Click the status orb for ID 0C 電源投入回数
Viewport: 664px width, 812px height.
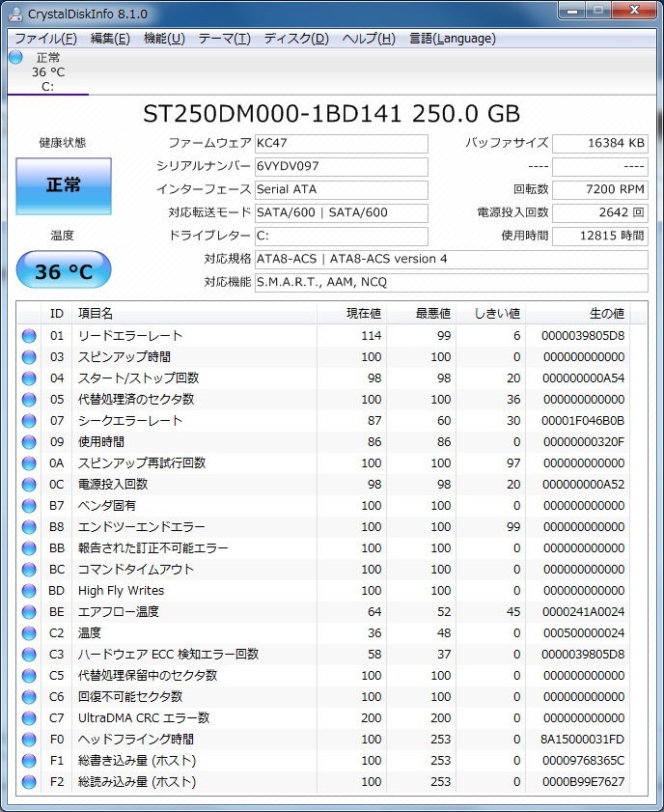[x=29, y=484]
